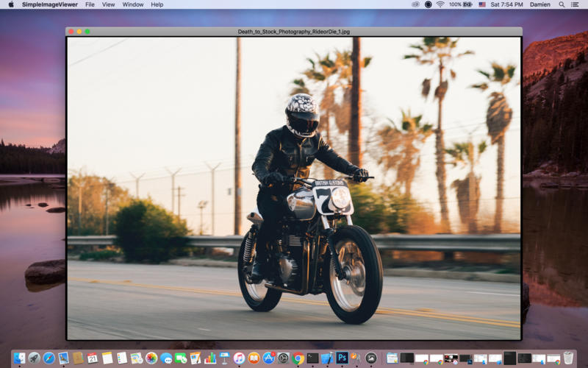Open the Photos app in the dock
Screen dimensions: 588x368
(151, 358)
